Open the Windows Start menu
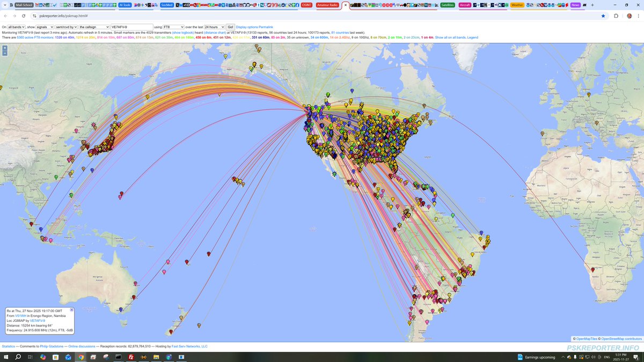 point(6,357)
